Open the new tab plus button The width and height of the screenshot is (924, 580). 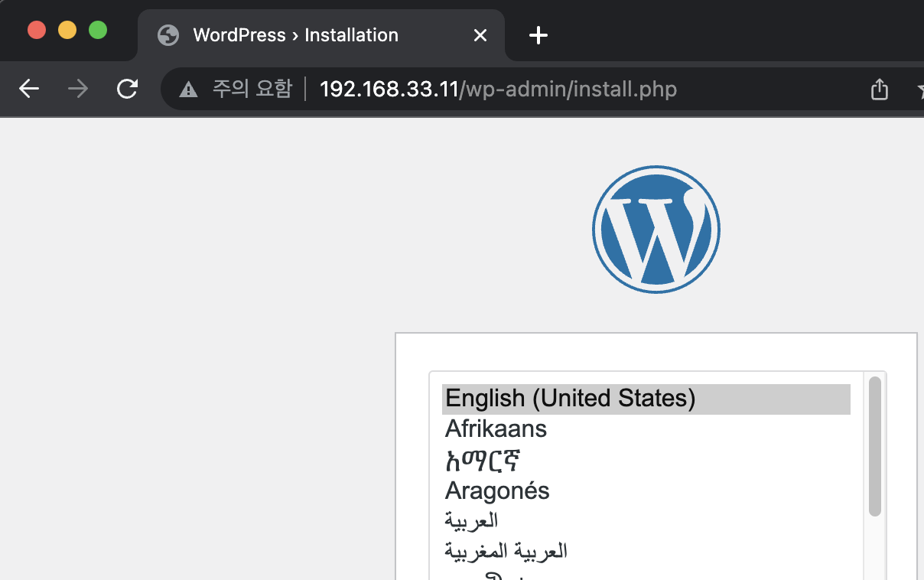click(x=538, y=35)
